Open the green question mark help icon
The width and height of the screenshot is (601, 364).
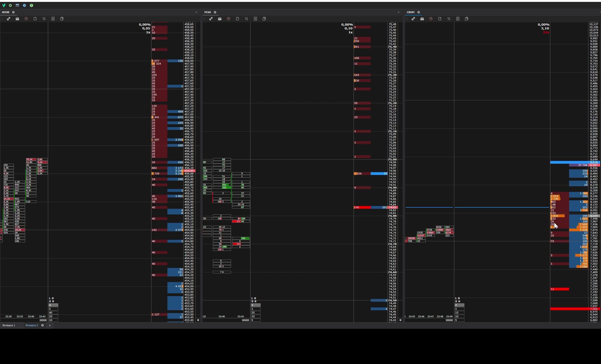click(31, 5)
